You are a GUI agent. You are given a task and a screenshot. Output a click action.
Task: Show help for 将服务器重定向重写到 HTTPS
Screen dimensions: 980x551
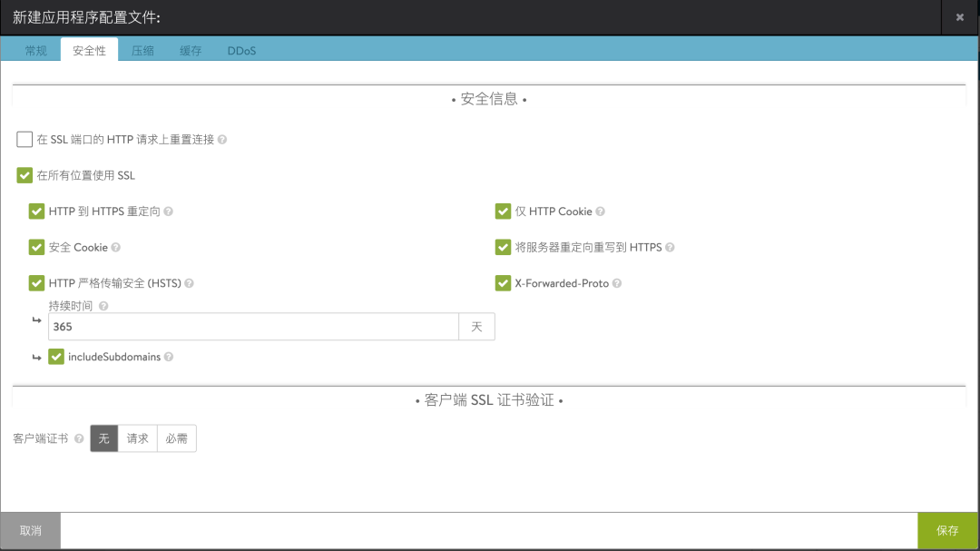coord(670,248)
